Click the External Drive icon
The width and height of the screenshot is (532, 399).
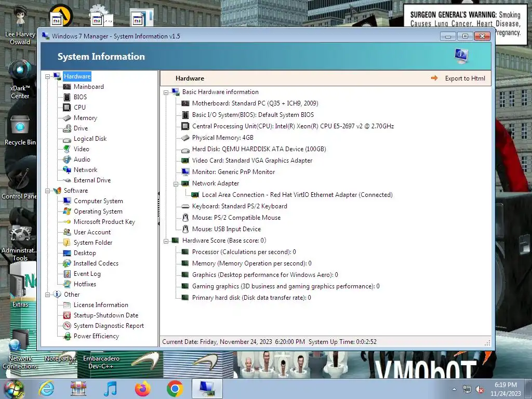click(x=67, y=180)
